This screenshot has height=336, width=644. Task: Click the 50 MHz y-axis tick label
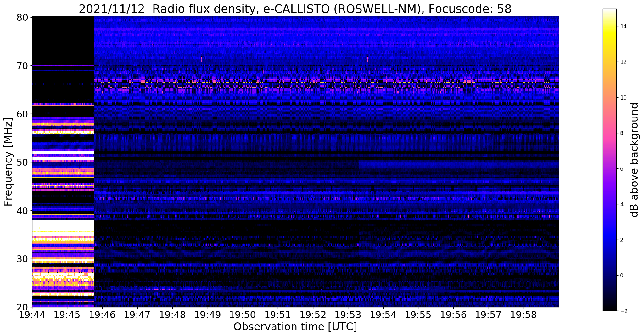(x=22, y=162)
